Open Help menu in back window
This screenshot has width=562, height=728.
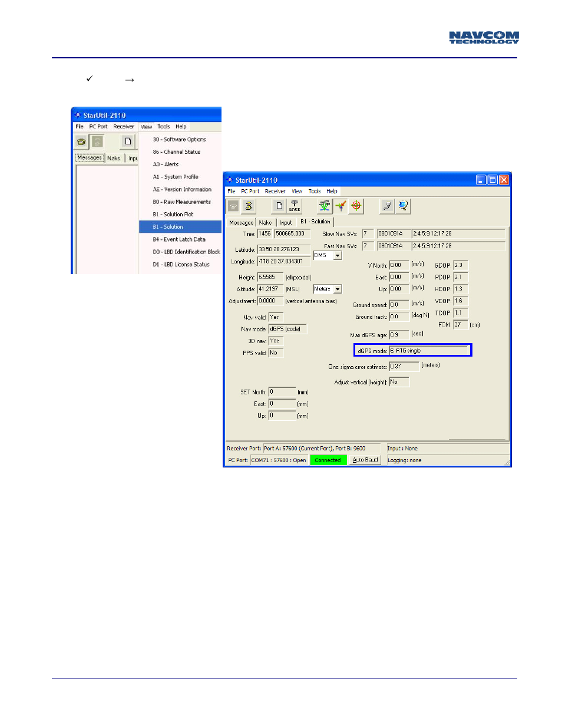point(181,127)
